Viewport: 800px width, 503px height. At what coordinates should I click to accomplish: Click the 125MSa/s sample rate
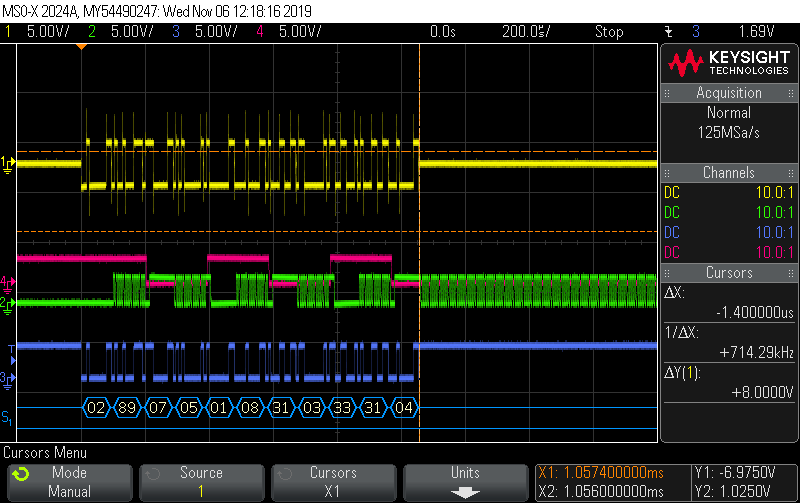coord(729,133)
